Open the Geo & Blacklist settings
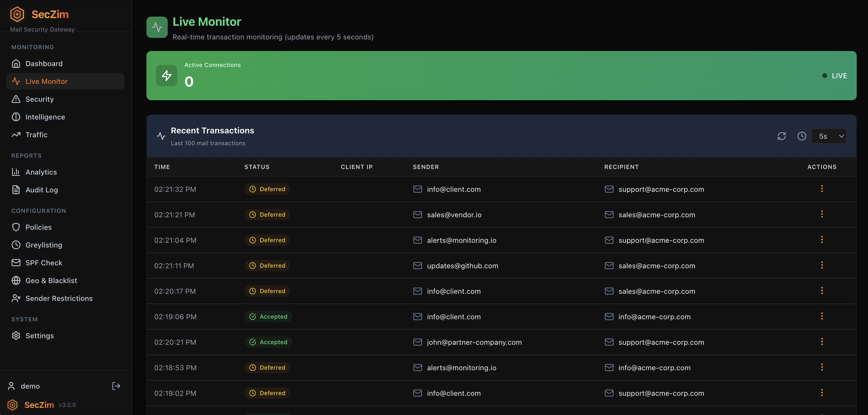Screen dimensions: 868x415 (51, 280)
